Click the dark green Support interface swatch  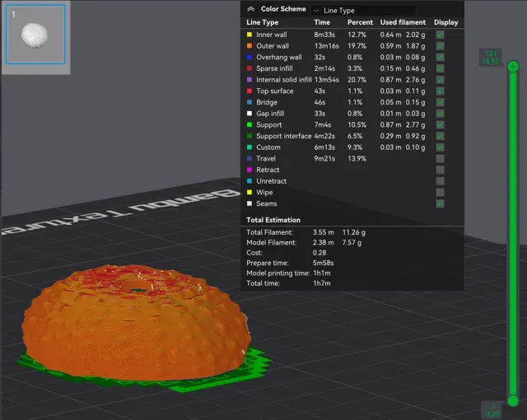coord(250,136)
